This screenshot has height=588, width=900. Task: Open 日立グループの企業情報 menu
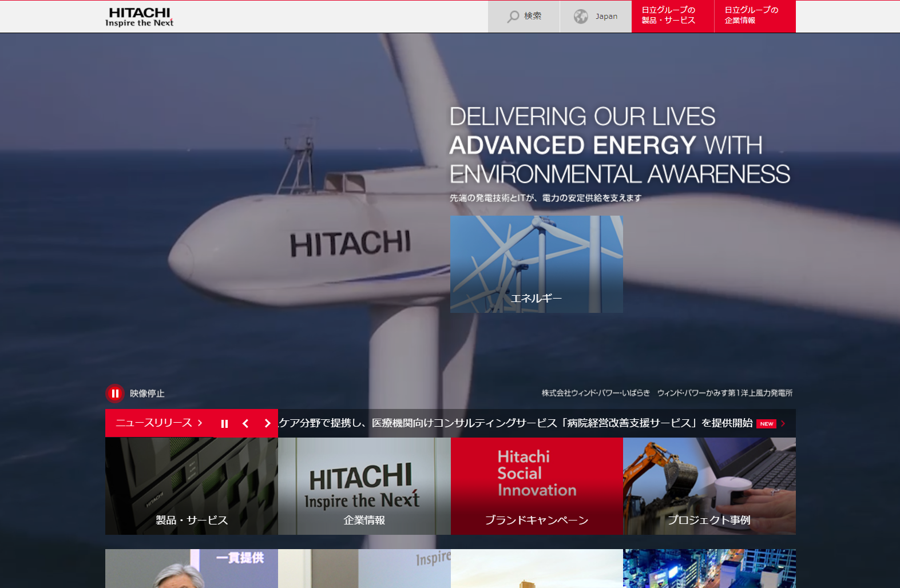(755, 16)
